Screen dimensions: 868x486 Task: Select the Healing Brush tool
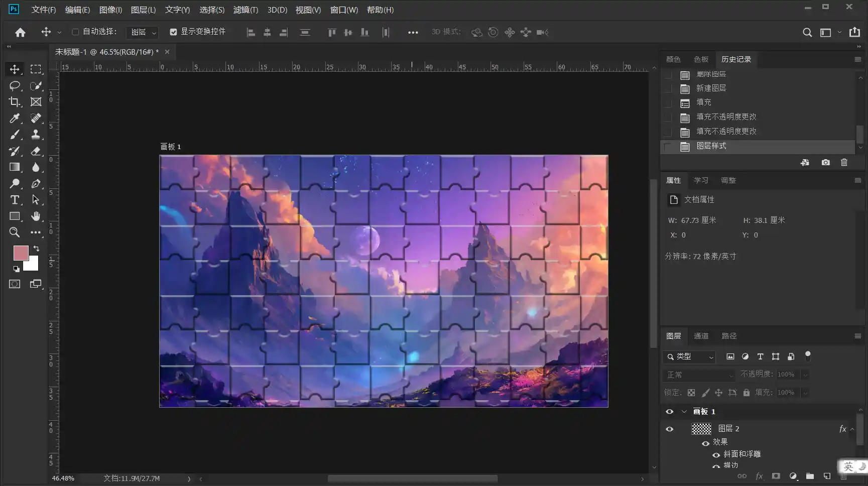(36, 118)
